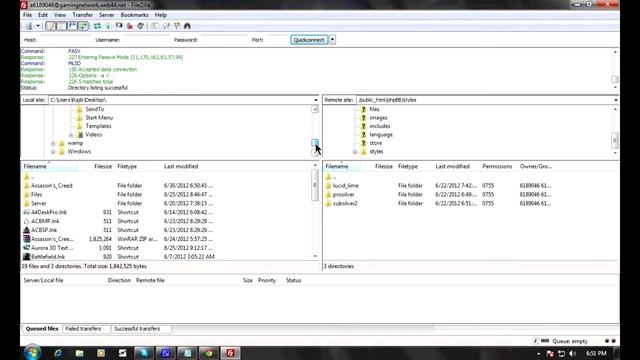640x360 pixels.
Task: Toggle local directory tree display
Action: pyautogui.click(x=62, y=26)
